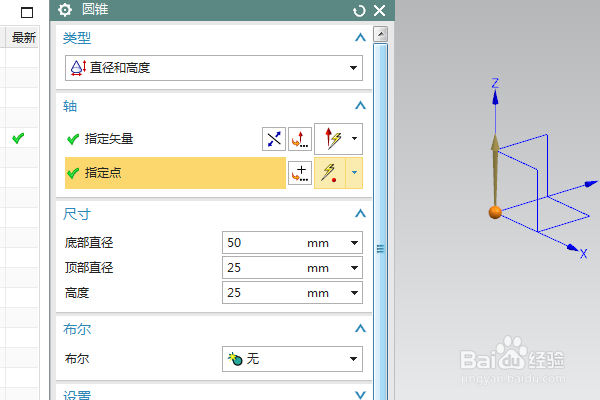Click the maximize square icon at top left
This screenshot has height=400, width=600.
coord(27,13)
